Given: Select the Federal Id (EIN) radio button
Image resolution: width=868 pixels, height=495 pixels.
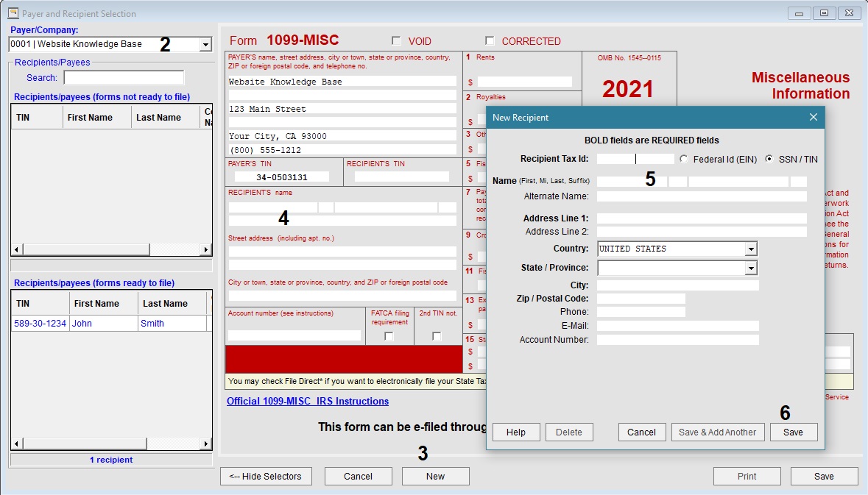Looking at the screenshot, I should (x=684, y=160).
